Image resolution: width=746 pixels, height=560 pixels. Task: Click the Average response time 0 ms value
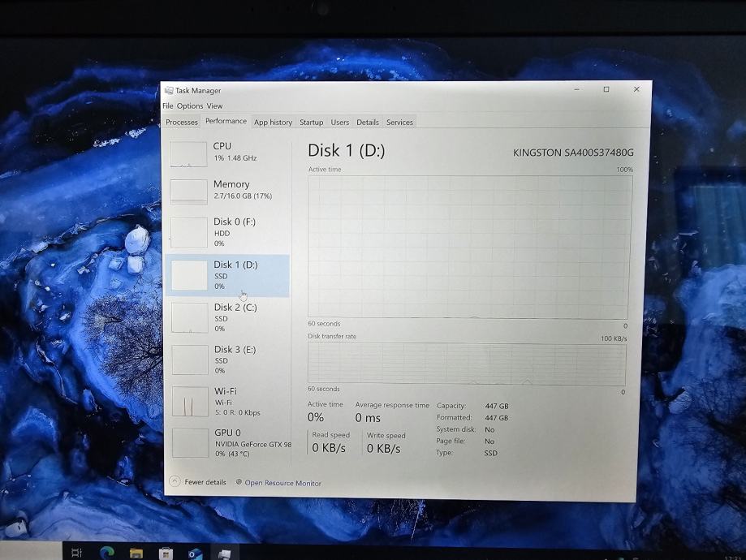pos(368,418)
